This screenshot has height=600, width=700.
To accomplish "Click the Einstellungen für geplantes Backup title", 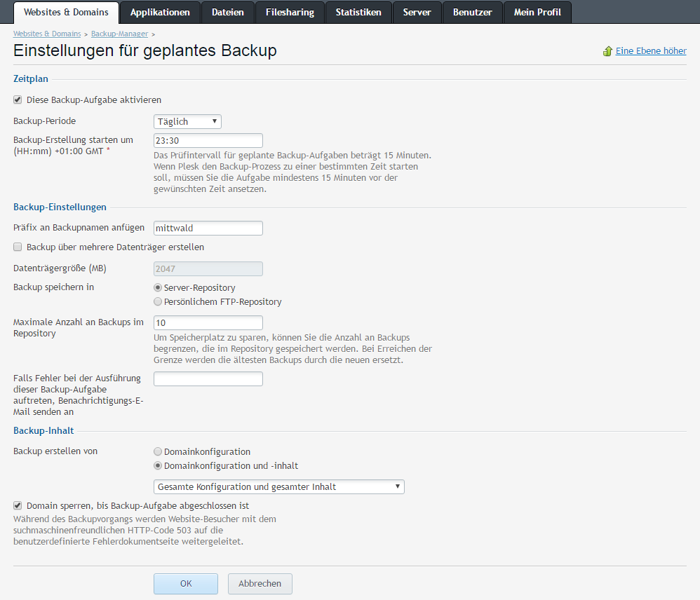I will pyautogui.click(x=145, y=50).
